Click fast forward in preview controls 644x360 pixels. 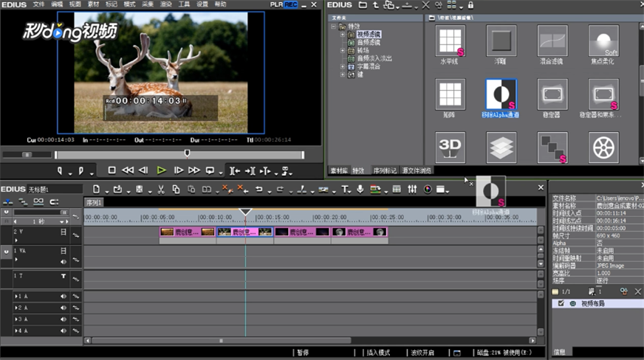(193, 170)
